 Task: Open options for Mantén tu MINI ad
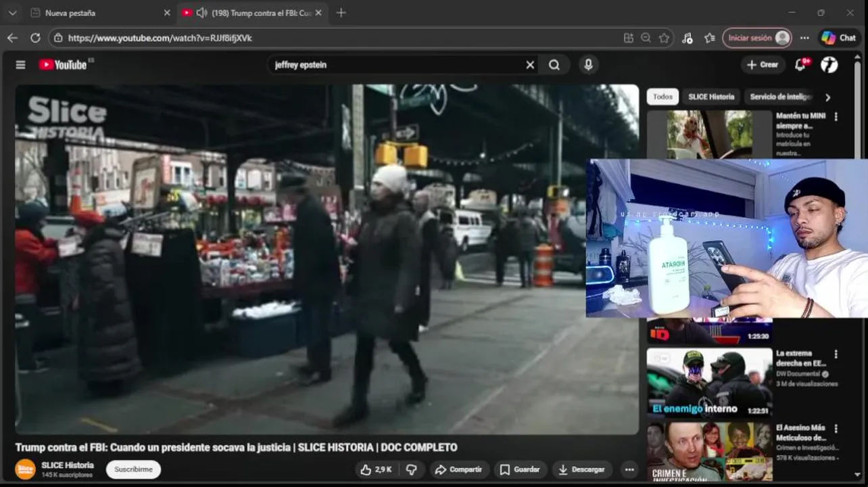(836, 117)
